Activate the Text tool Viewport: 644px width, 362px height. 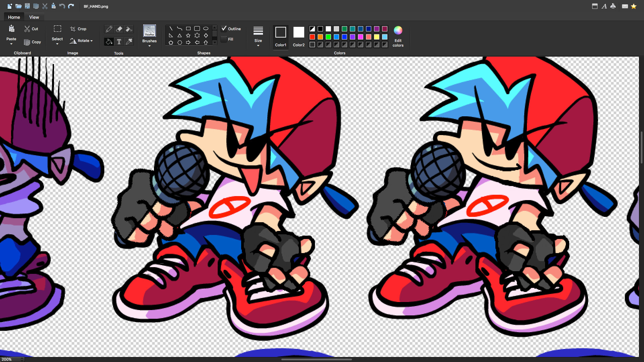point(119,42)
